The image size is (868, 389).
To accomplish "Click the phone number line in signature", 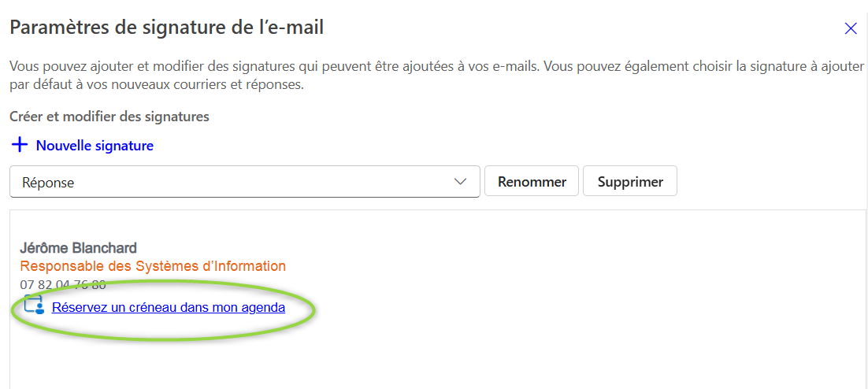I will coord(63,285).
